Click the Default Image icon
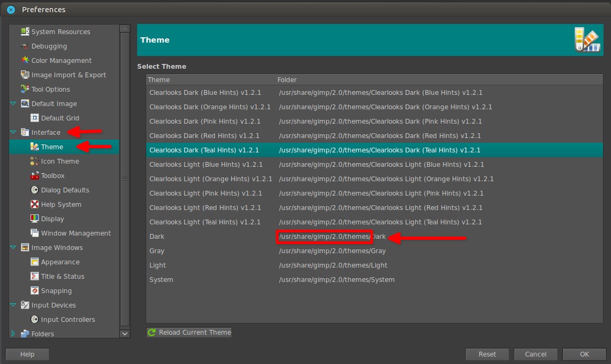Screen dimensions: 611x364 tap(25, 103)
